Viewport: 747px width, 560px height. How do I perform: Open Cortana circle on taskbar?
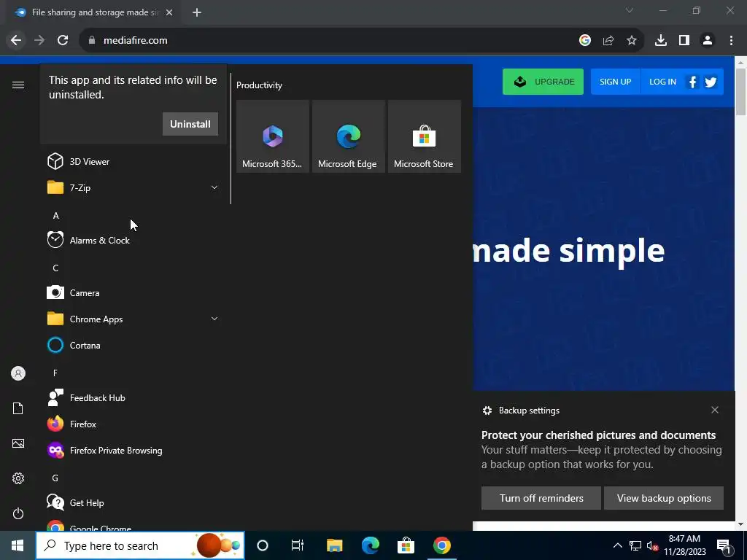pos(263,545)
